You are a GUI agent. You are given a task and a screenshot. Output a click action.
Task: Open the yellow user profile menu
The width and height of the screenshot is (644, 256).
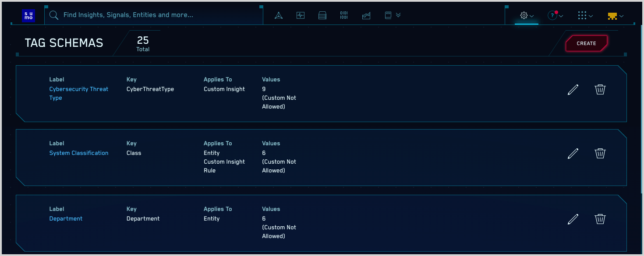coord(615,16)
